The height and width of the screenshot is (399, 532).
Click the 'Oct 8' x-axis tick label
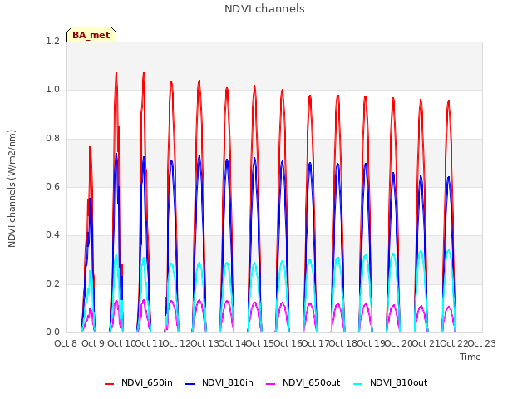point(66,343)
